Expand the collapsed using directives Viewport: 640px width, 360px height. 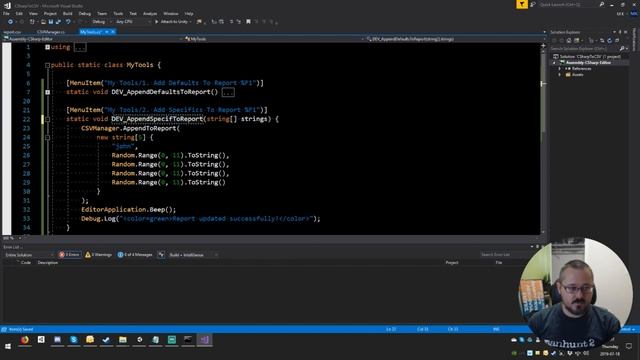[47, 47]
